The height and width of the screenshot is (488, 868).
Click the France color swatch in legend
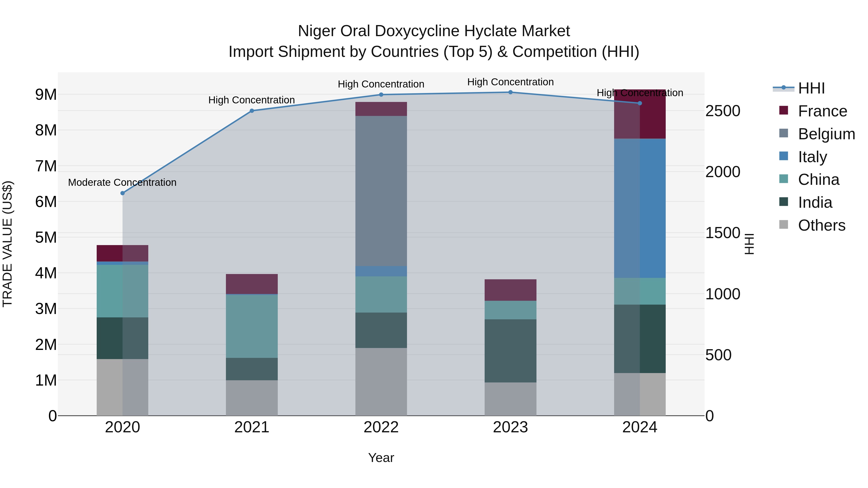[x=784, y=110]
